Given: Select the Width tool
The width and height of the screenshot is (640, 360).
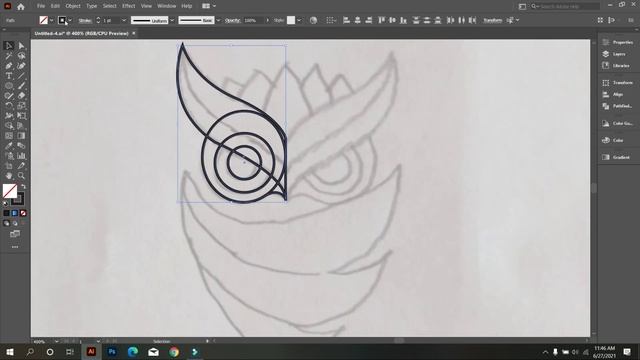Looking at the screenshot, I should tap(9, 116).
